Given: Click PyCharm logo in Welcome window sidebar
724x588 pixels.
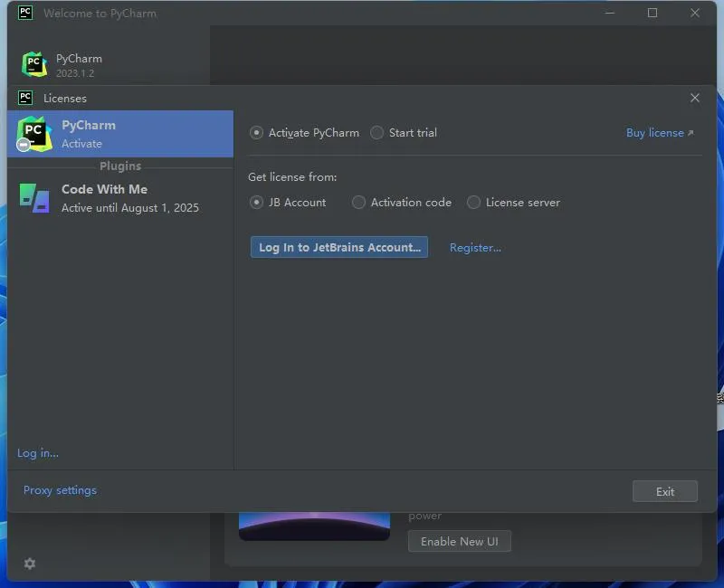Looking at the screenshot, I should 34,64.
